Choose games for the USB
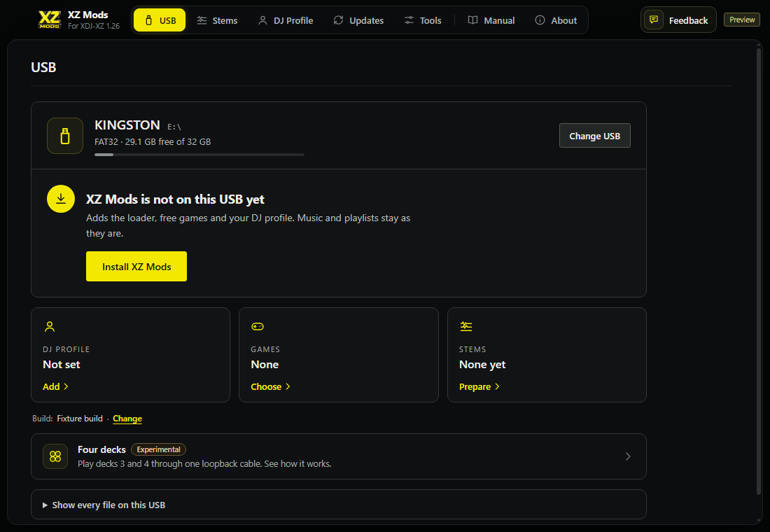The width and height of the screenshot is (770, 532). point(271,386)
